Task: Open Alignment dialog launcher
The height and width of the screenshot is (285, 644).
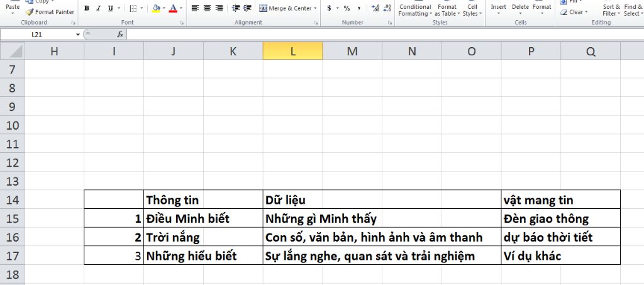Action: [316, 23]
